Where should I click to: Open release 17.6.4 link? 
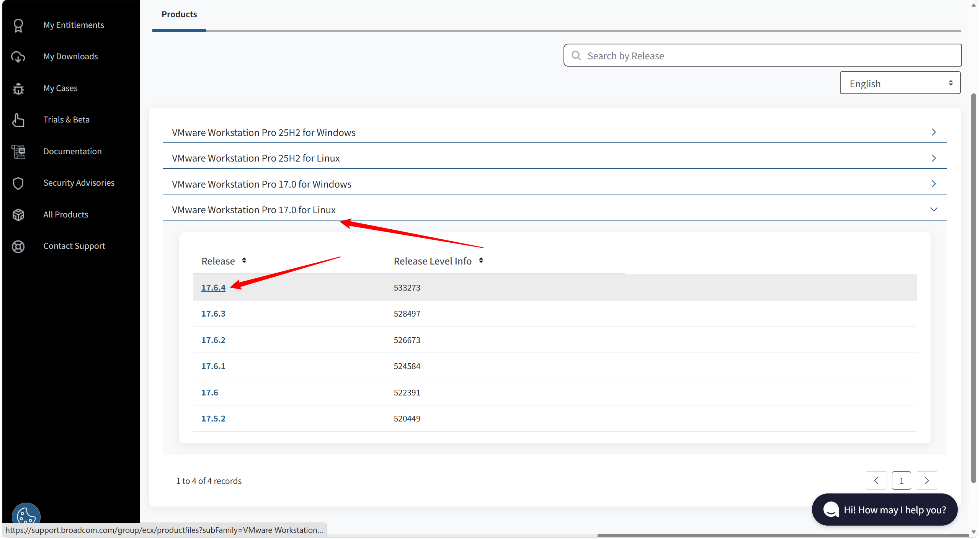tap(213, 287)
